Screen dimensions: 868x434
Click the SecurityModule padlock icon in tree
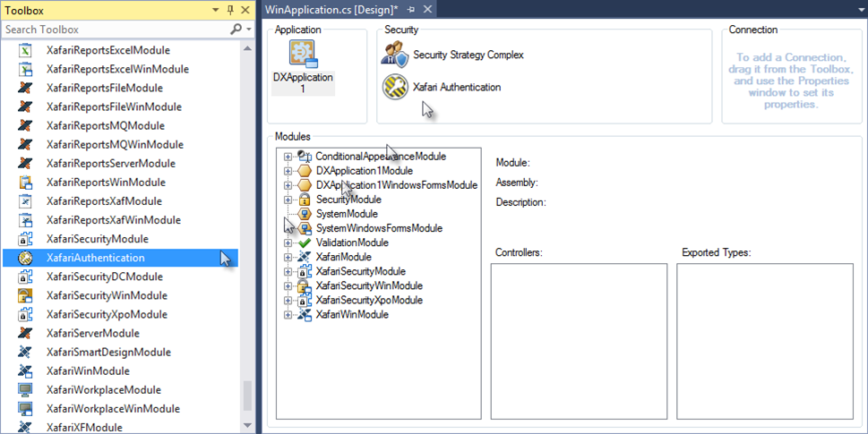tap(305, 200)
